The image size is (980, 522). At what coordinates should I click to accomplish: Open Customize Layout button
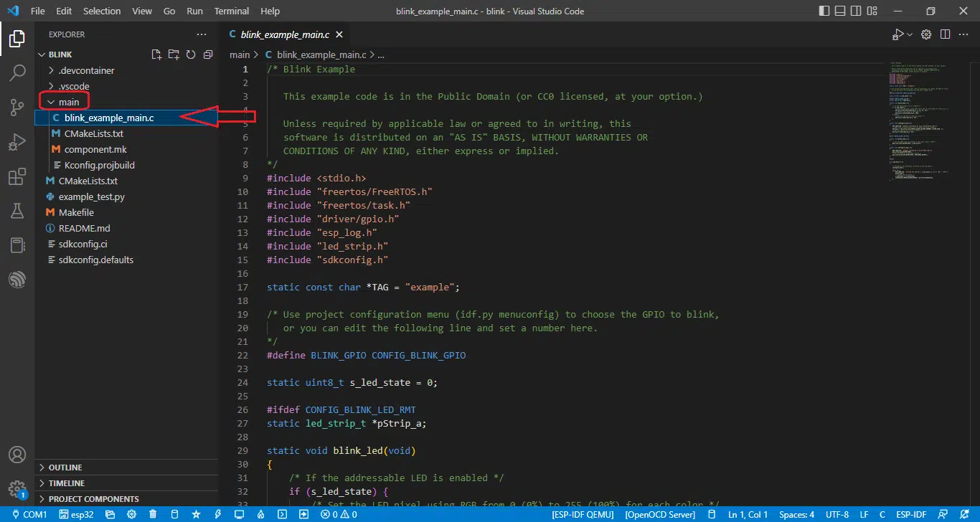(872, 11)
